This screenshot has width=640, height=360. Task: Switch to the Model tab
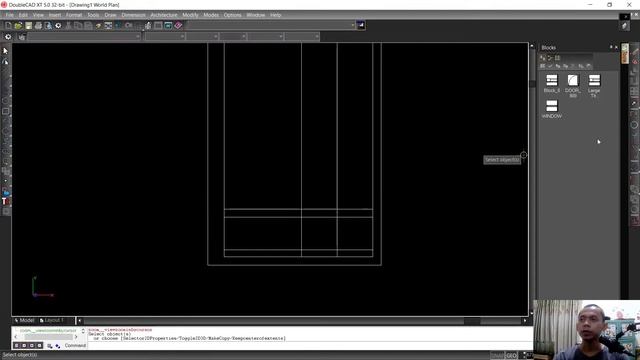[x=24, y=320]
